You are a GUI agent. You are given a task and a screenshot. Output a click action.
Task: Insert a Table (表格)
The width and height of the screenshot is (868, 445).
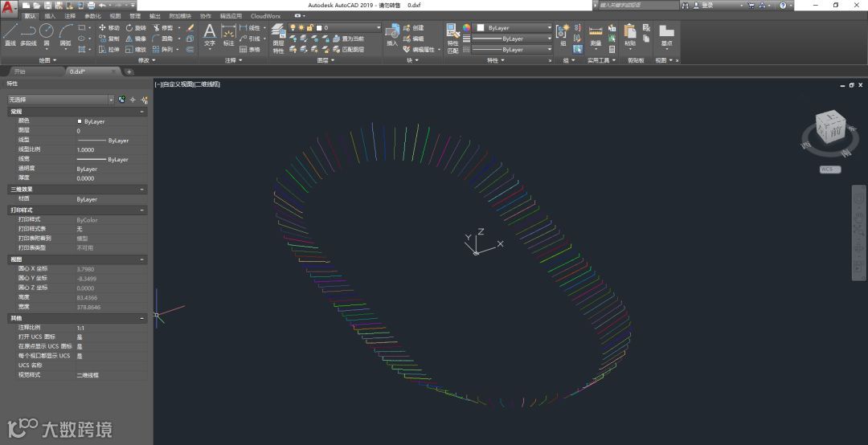(250, 49)
